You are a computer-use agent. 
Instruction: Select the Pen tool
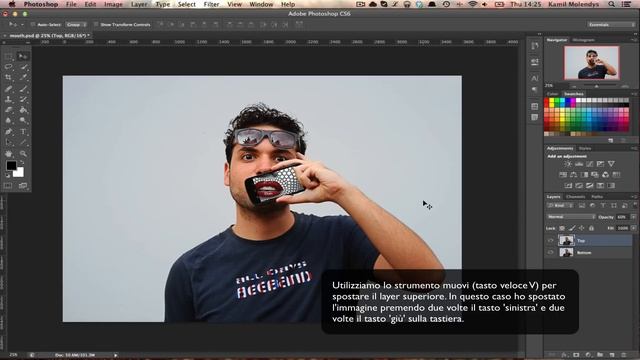click(x=9, y=131)
